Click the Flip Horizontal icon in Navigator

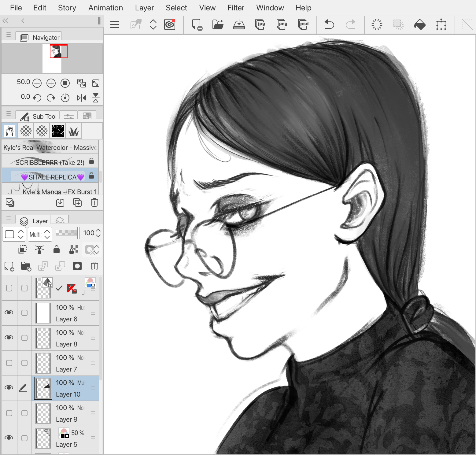coord(82,98)
